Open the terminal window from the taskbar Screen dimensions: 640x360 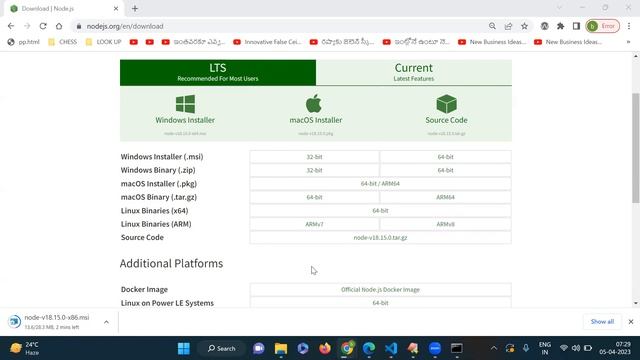coord(457,348)
